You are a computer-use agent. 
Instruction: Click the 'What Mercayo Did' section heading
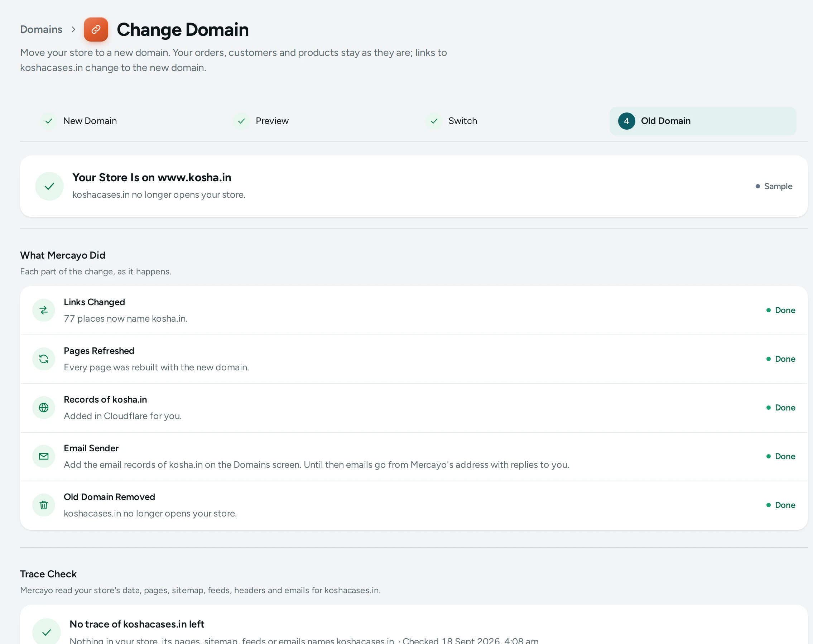(x=63, y=255)
